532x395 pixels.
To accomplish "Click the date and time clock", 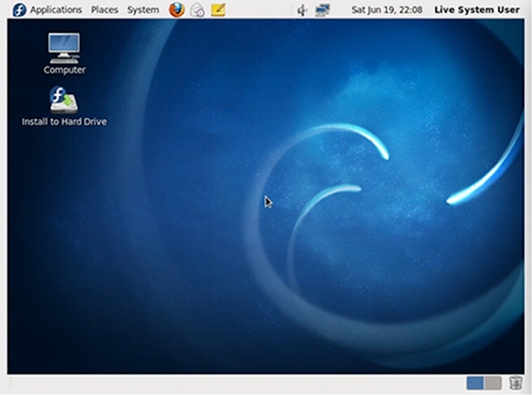I will 387,10.
